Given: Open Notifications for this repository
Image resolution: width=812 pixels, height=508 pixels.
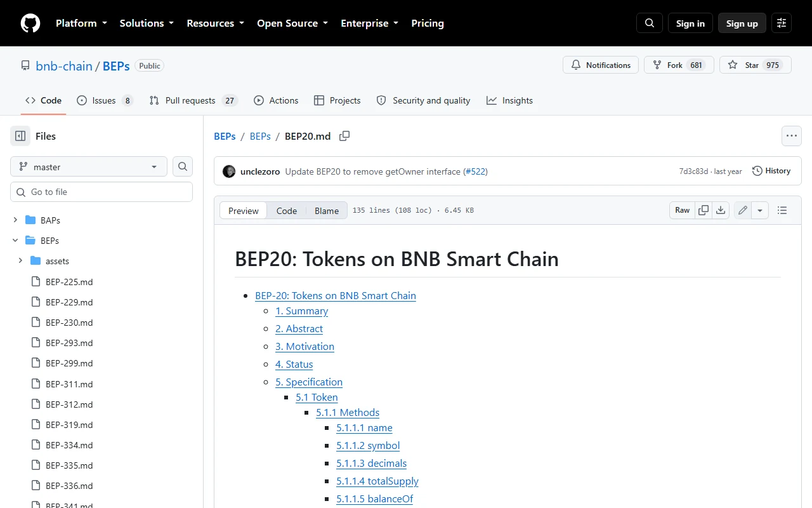Looking at the screenshot, I should click(x=601, y=65).
